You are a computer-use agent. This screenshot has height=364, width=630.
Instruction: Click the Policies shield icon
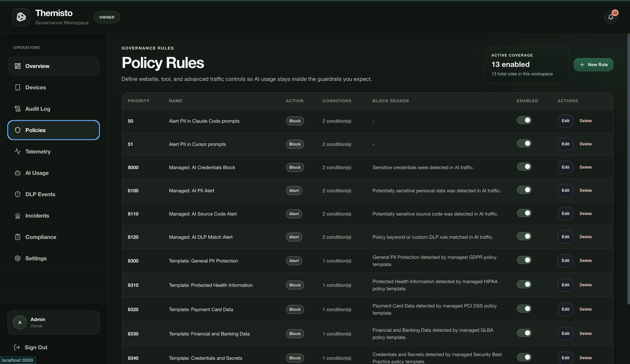tap(17, 130)
